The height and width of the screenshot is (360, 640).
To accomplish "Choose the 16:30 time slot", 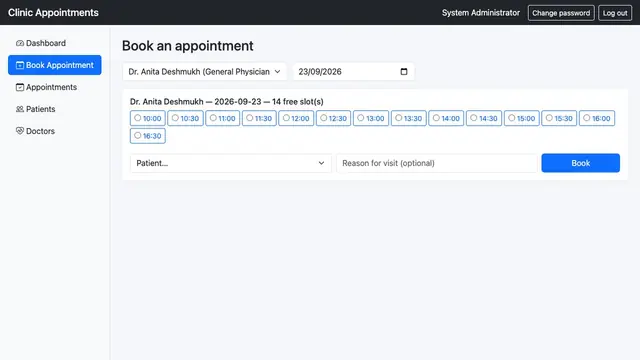I will [148, 136].
